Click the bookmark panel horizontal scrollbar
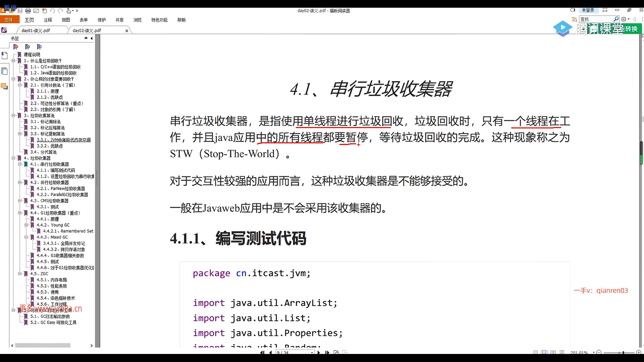The image size is (644, 362). pyautogui.click(x=43, y=346)
